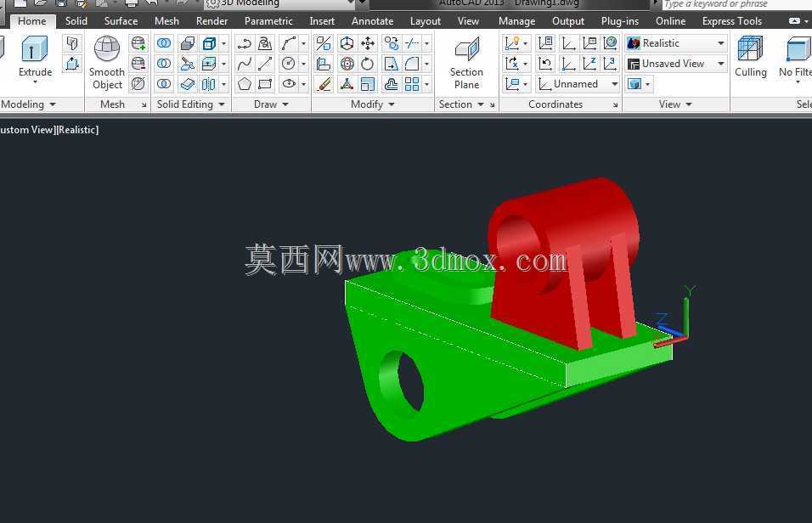
Task: Open the Coordinates panel dialog launcher arrow
Action: pos(615,105)
